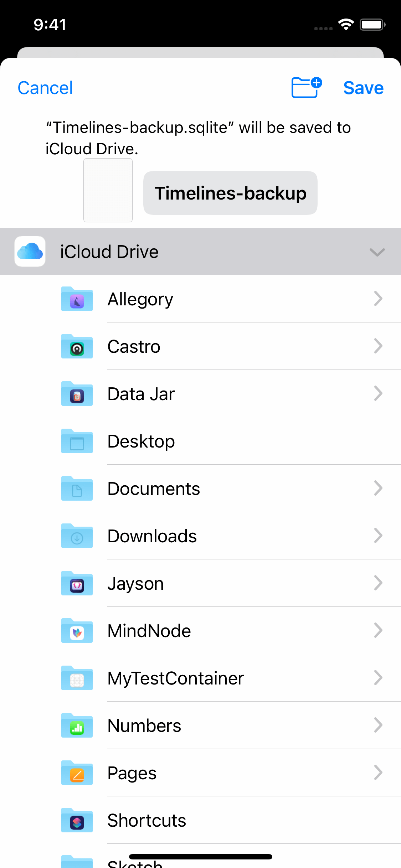Screen dimensions: 401x868
Task: Choose the Shortcuts folder name
Action: [147, 820]
